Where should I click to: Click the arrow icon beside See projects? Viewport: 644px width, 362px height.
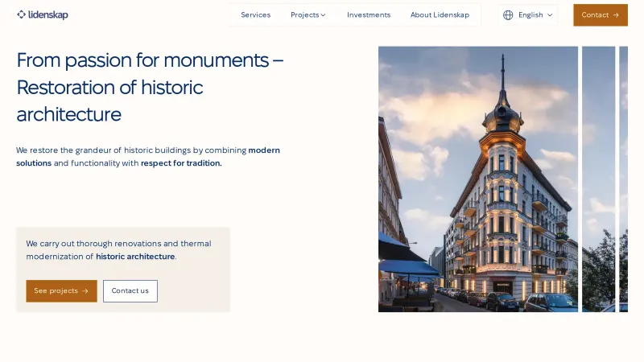pyautogui.click(x=85, y=291)
